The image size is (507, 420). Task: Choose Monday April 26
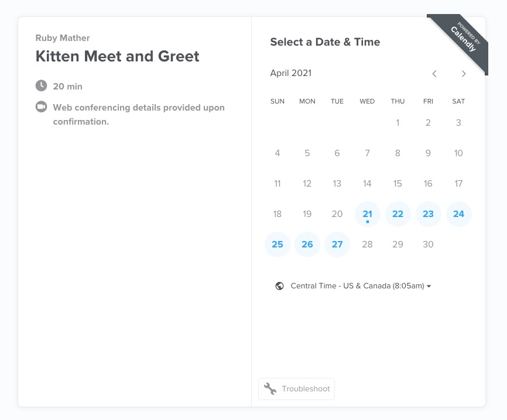pos(307,245)
